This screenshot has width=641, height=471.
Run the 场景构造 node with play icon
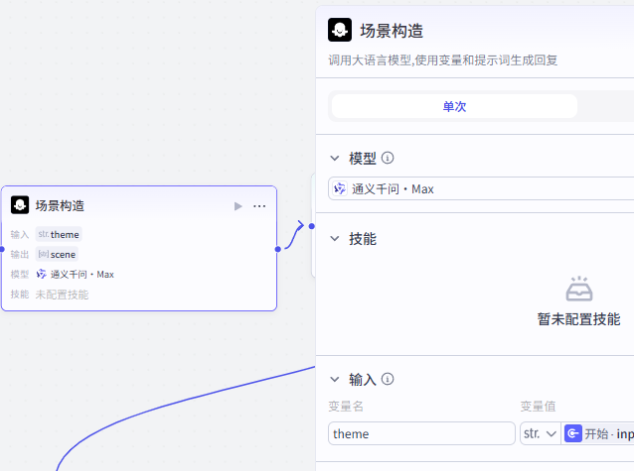tap(238, 206)
